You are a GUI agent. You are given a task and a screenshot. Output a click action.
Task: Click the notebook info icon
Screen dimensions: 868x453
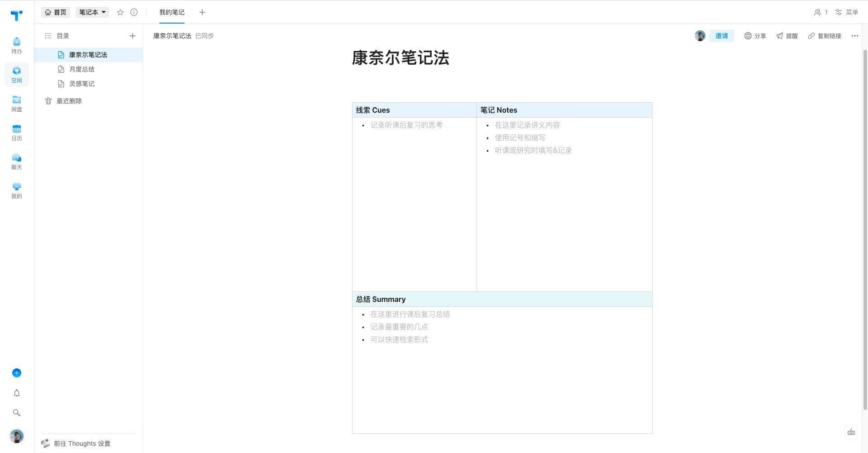(134, 12)
